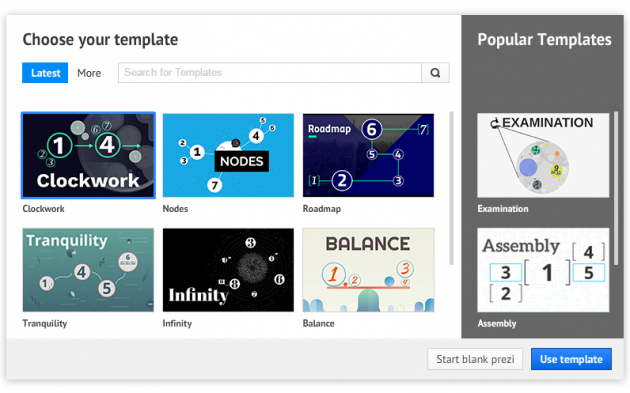Select the Tranquility template thumbnail

(88, 270)
